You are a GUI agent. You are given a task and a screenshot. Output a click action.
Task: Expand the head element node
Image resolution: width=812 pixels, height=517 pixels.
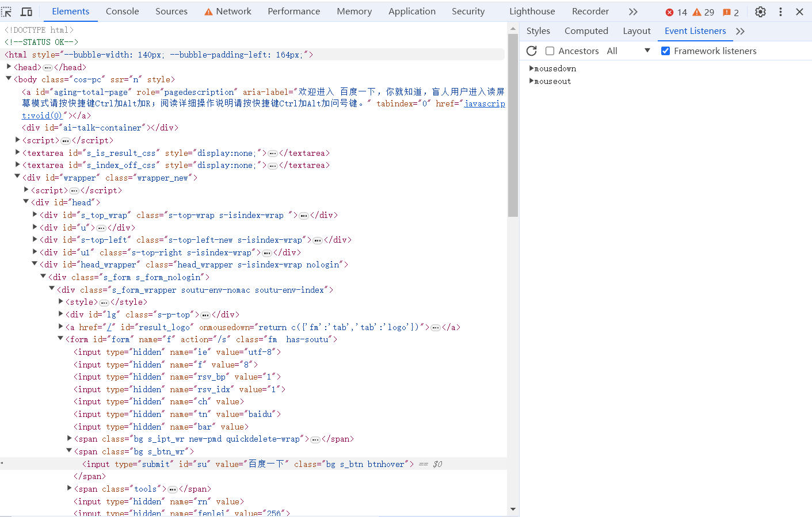[x=9, y=67]
